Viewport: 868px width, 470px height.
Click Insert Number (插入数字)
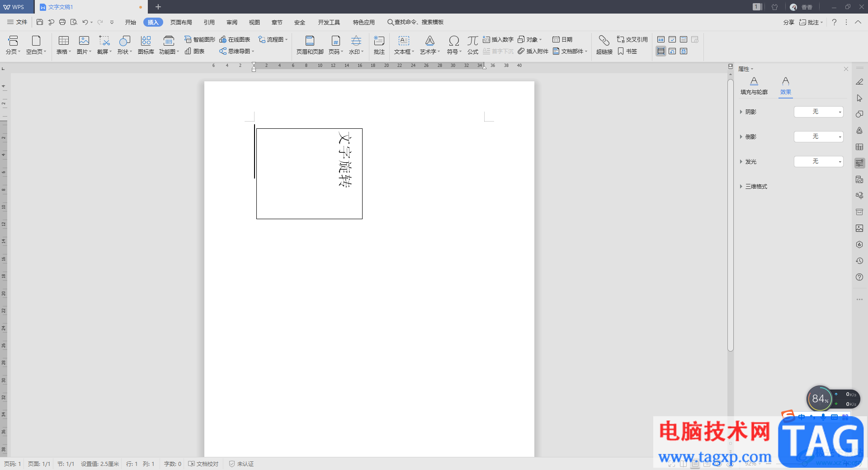498,40
